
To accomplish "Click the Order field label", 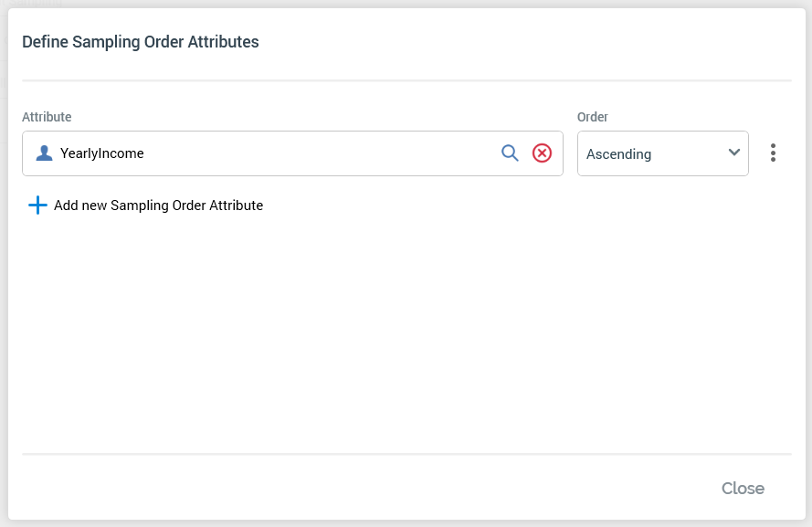I will click(x=593, y=117).
